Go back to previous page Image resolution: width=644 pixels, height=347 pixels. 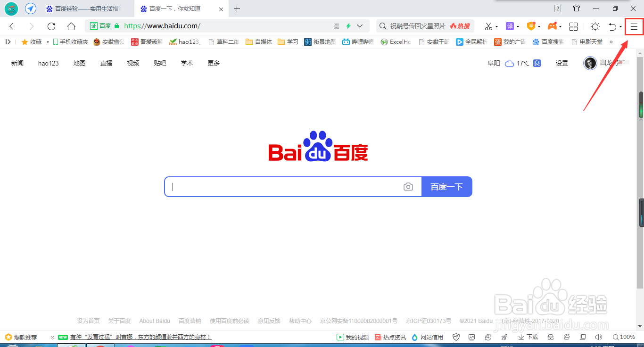click(12, 26)
